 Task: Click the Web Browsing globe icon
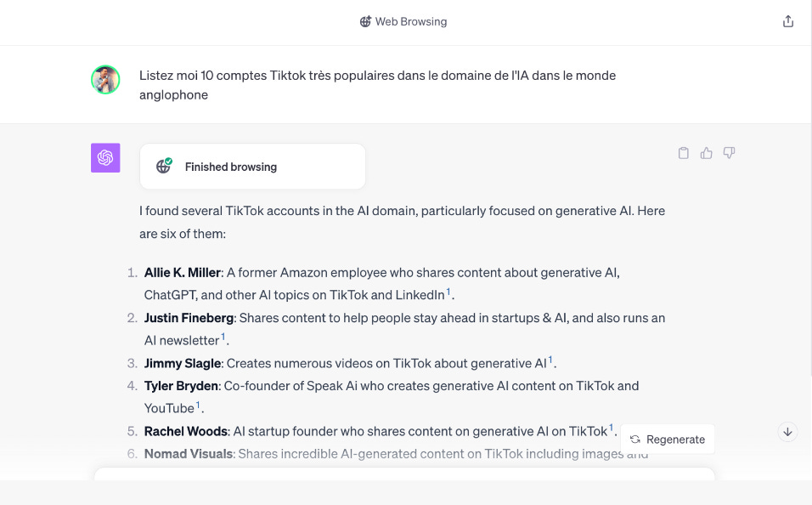point(365,21)
